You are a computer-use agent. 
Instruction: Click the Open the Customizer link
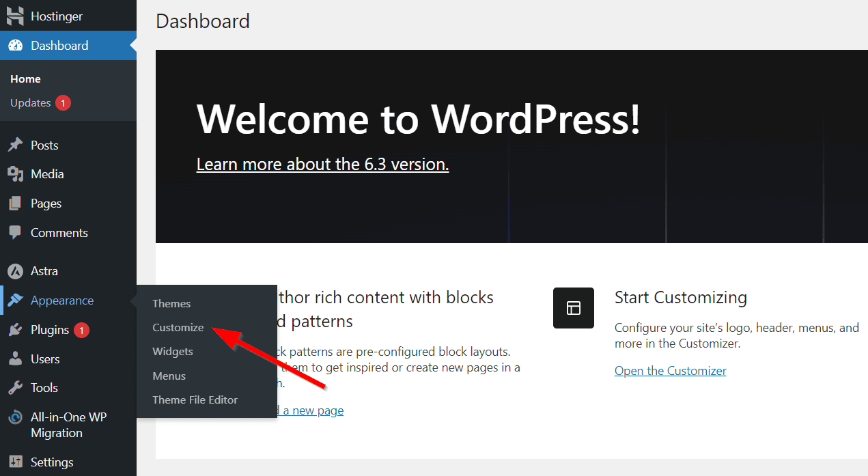670,370
